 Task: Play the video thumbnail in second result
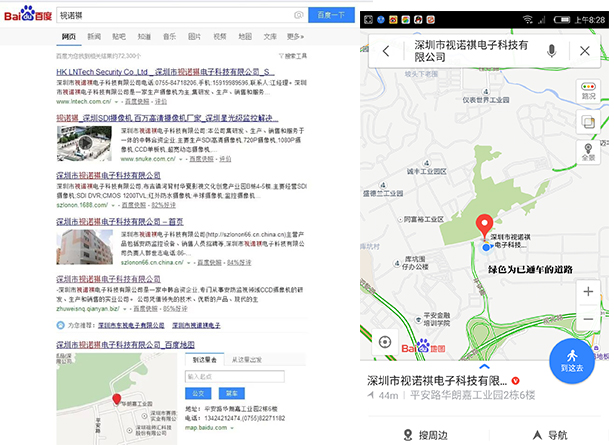tap(84, 143)
